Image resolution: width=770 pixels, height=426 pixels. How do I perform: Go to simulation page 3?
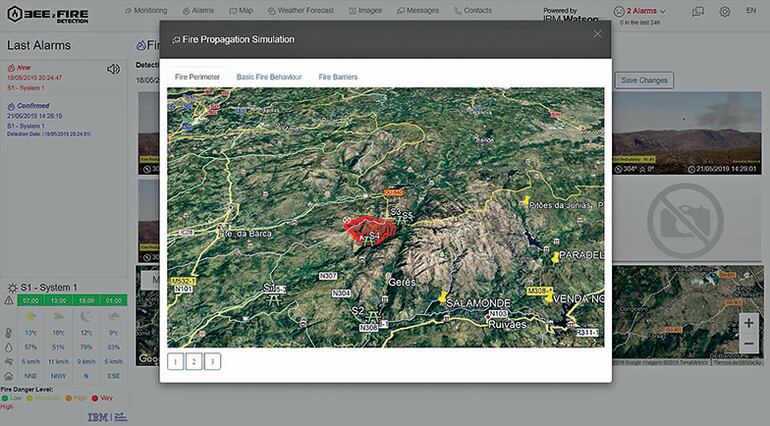tap(212, 361)
